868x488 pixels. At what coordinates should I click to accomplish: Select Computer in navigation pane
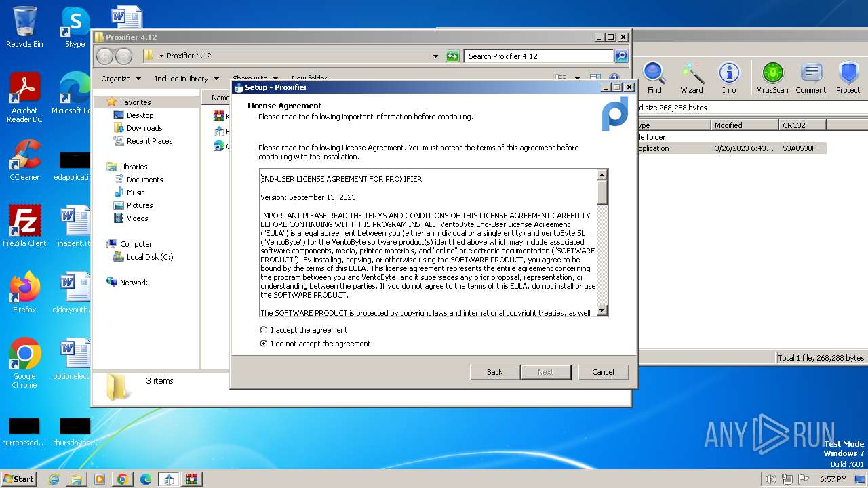[x=136, y=244]
